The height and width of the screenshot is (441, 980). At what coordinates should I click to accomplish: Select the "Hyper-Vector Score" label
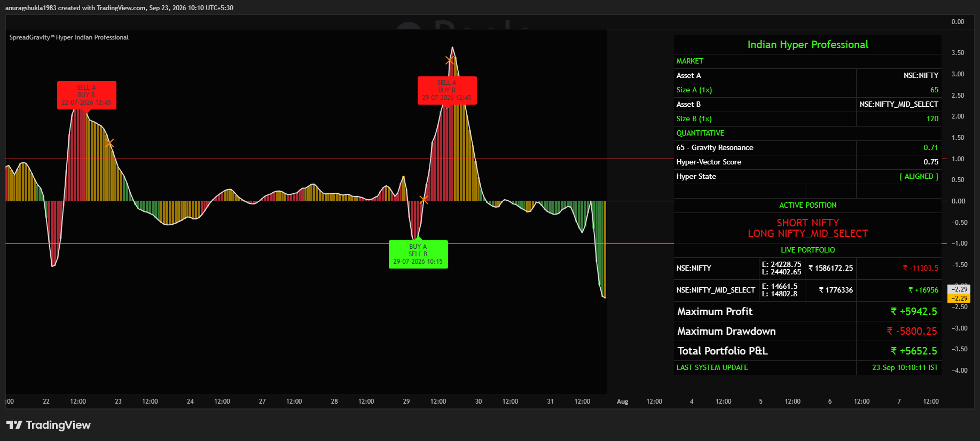[709, 162]
